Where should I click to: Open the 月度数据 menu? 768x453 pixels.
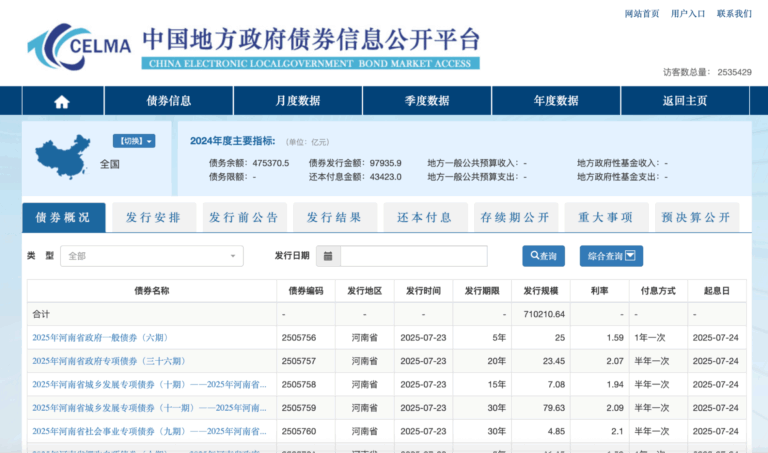coord(298,101)
